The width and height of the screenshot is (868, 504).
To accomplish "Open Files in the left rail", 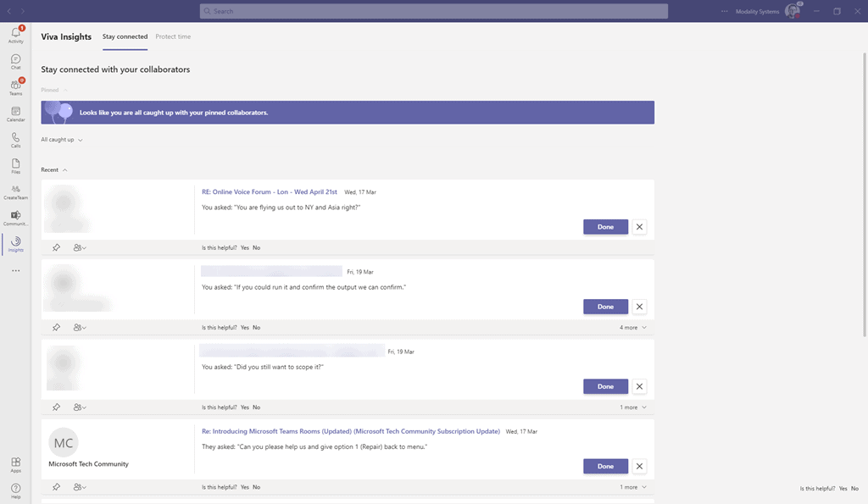I will click(15, 165).
